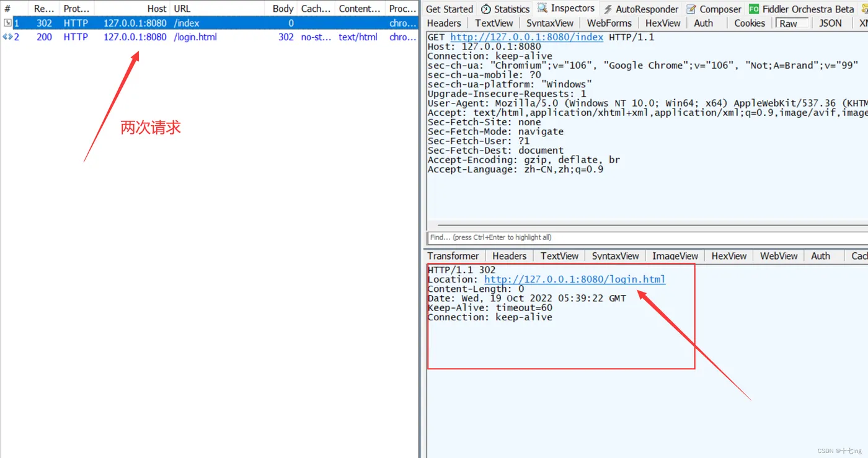The width and height of the screenshot is (868, 458).
Task: Click the Body value 0 of session 1
Action: click(x=291, y=23)
